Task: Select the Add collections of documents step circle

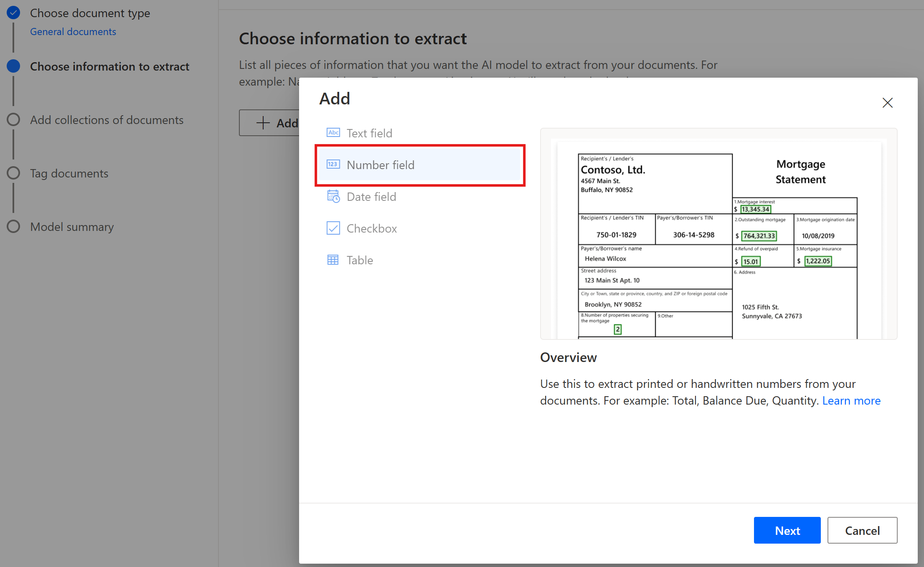Action: tap(13, 119)
